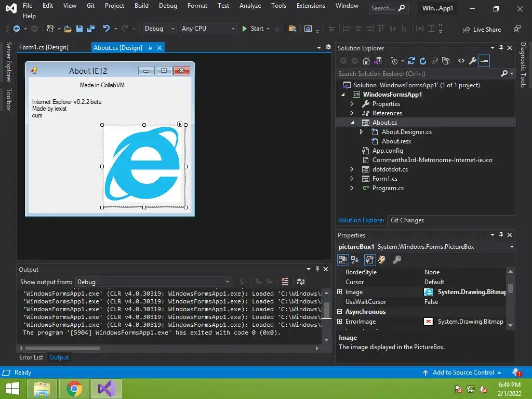Screen dimensions: 532x399
Task: Toggle Word Wrap in Output window
Action: pyautogui.click(x=301, y=282)
